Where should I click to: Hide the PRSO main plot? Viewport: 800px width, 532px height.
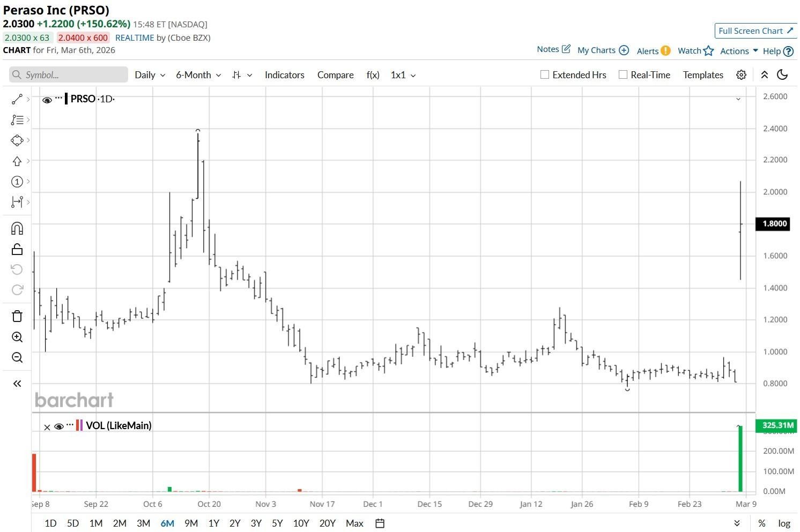point(47,100)
